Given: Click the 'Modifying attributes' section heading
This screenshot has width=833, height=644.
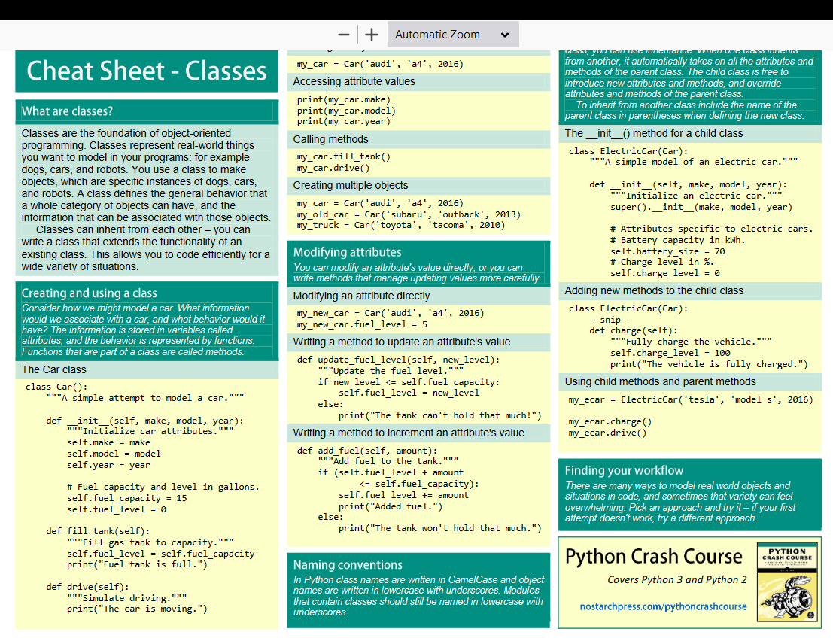Looking at the screenshot, I should point(347,252).
